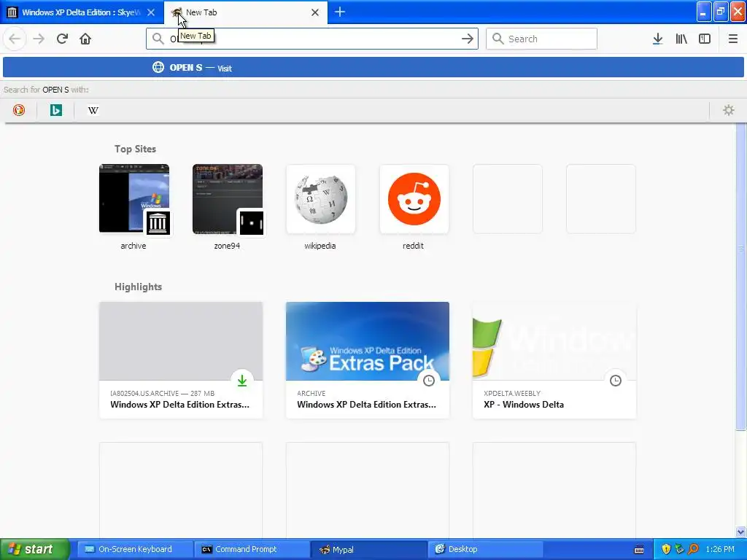Click the address bar input
The height and width of the screenshot is (560, 747).
pos(312,39)
